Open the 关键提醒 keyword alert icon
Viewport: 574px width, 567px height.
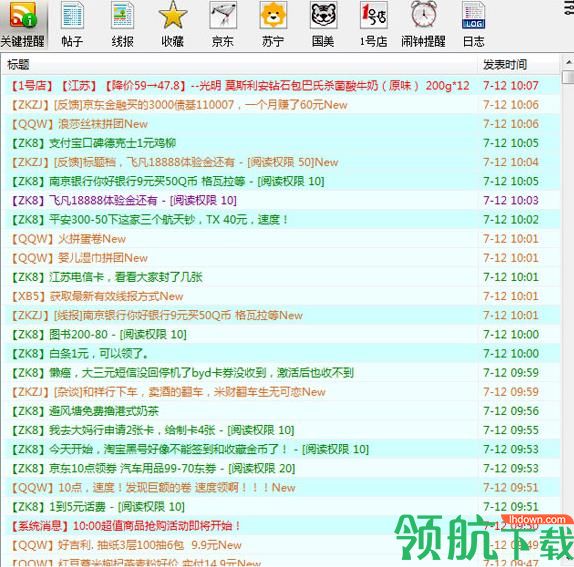coord(23,25)
